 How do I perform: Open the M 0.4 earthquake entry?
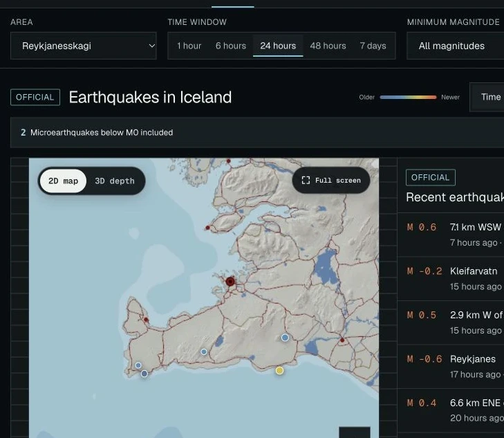[x=451, y=410]
